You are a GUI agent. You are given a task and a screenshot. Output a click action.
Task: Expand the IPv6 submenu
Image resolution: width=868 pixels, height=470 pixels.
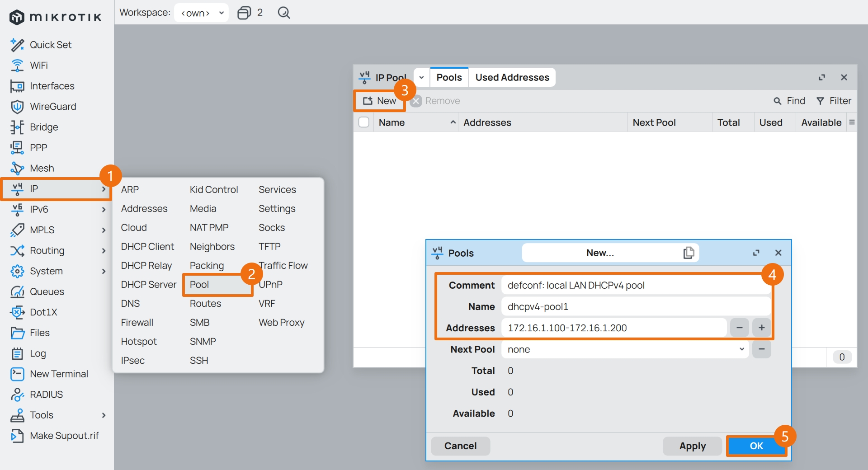click(x=104, y=209)
